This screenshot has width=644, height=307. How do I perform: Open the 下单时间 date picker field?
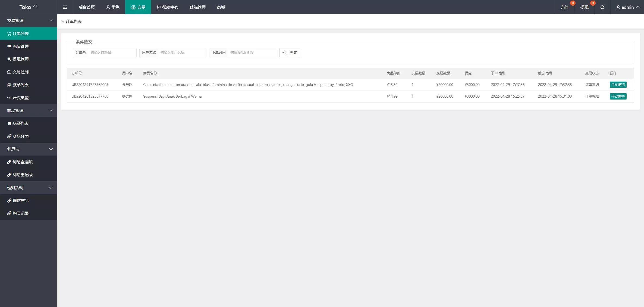pyautogui.click(x=252, y=53)
